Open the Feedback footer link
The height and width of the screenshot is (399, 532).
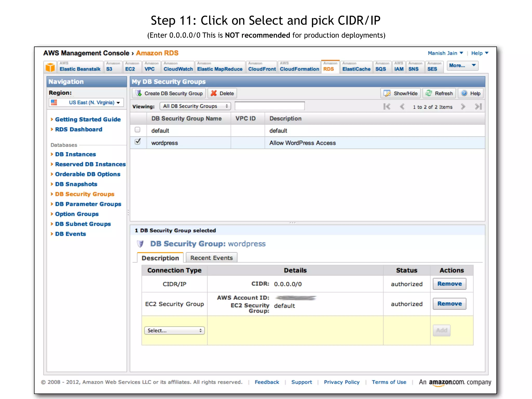(x=267, y=382)
